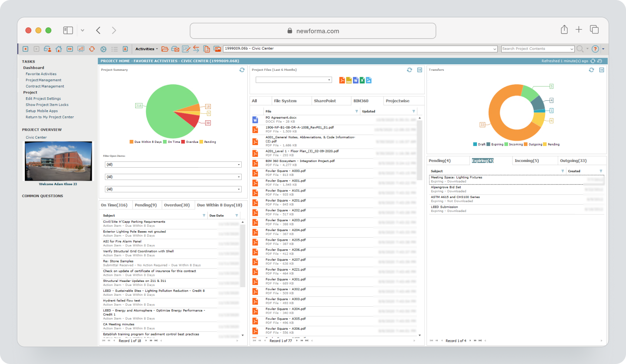
Task: Switch to the SharePoint files tab
Action: click(331, 100)
